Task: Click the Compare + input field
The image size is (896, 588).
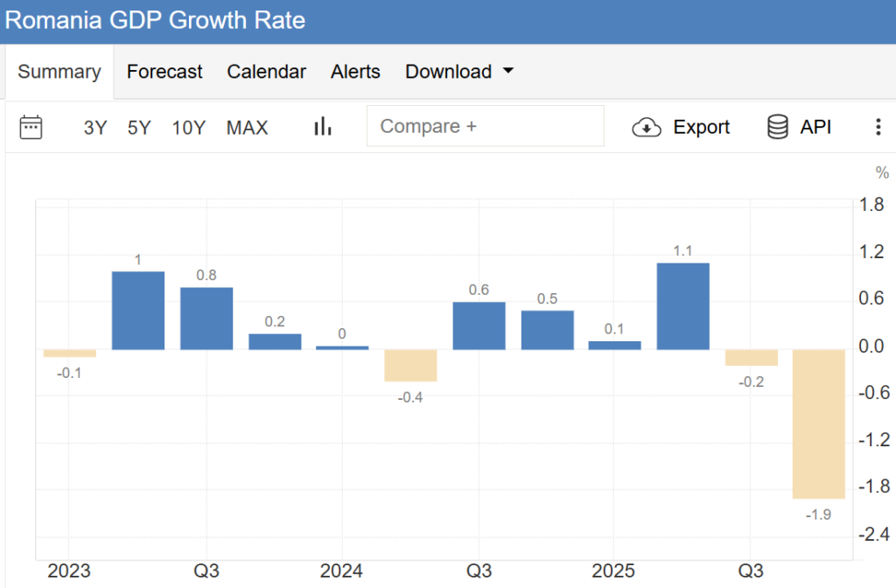Action: pos(485,126)
